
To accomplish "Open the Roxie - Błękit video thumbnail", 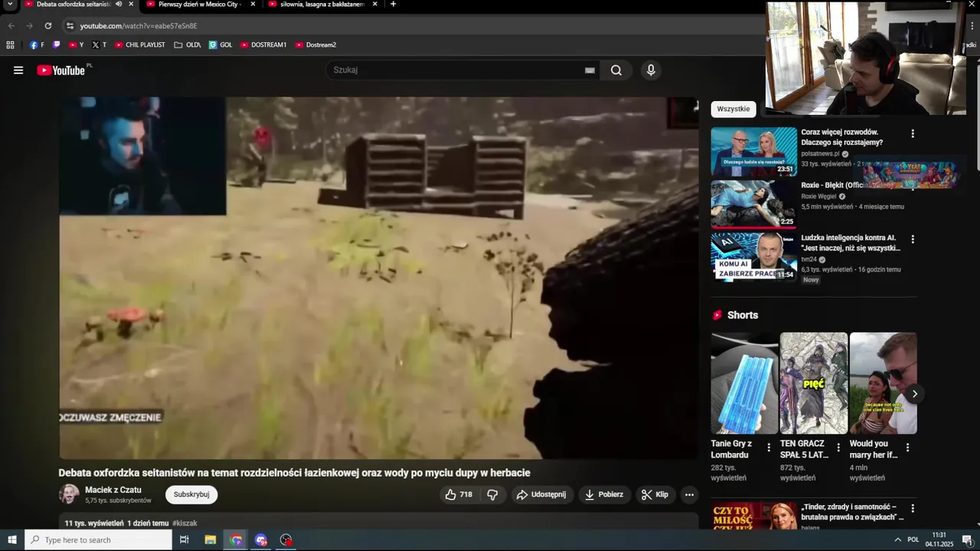I will [754, 204].
